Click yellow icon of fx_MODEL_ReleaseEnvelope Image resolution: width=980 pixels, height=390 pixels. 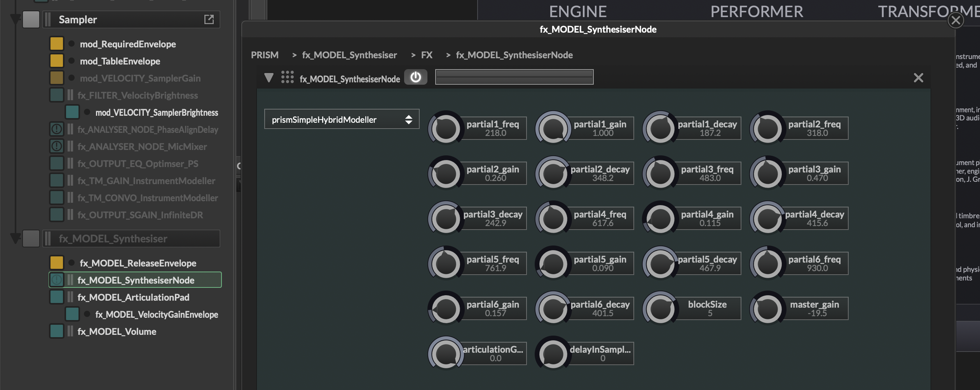(x=56, y=263)
